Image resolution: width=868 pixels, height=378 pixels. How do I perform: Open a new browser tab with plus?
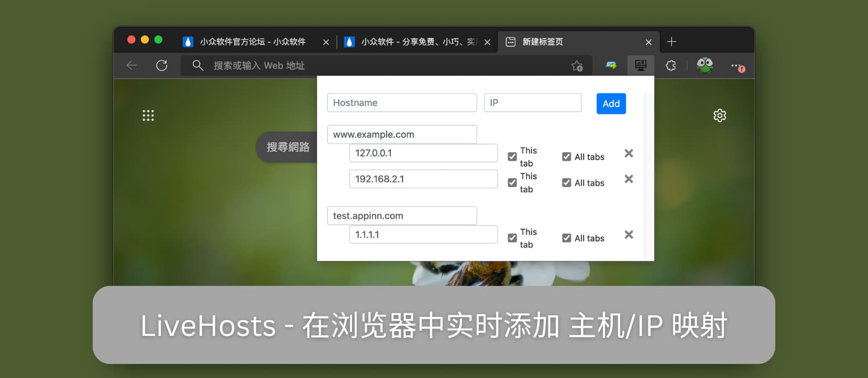coord(672,42)
